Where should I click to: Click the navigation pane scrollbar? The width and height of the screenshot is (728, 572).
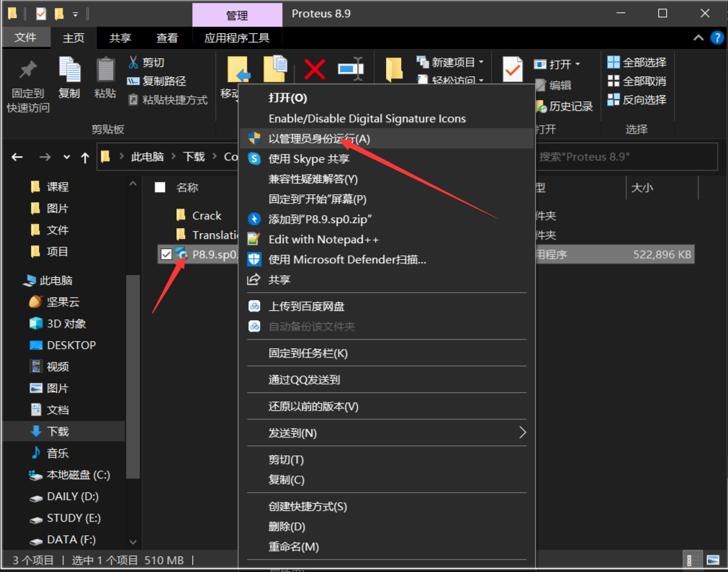tap(132, 376)
